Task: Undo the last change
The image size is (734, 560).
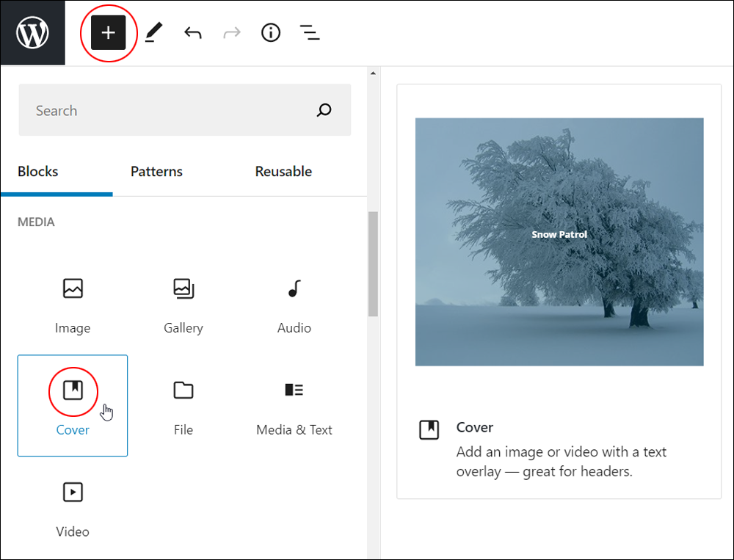Action: pyautogui.click(x=193, y=33)
